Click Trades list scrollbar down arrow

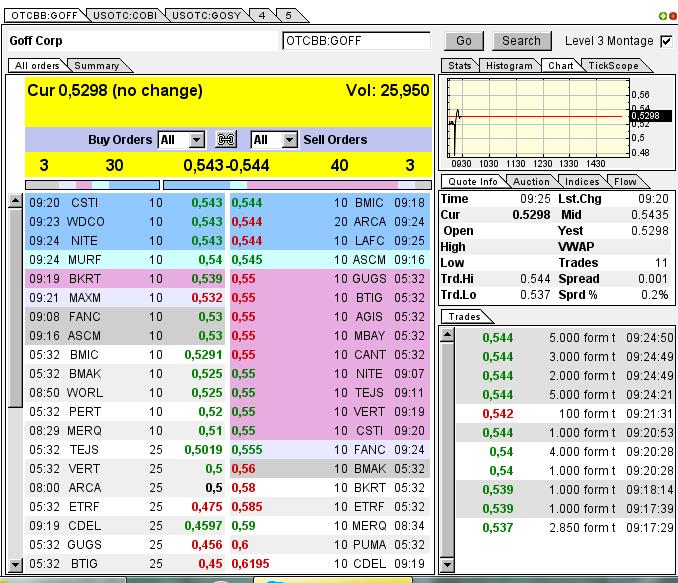(x=448, y=565)
